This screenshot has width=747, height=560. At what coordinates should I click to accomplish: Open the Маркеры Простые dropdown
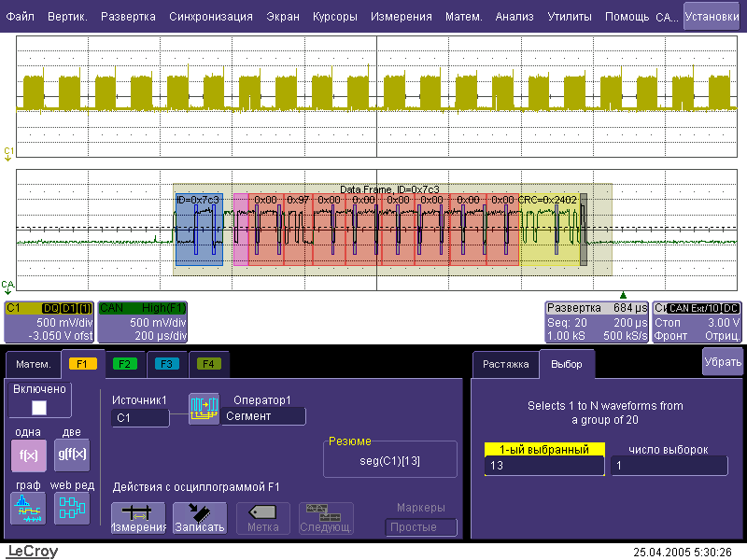tap(421, 527)
